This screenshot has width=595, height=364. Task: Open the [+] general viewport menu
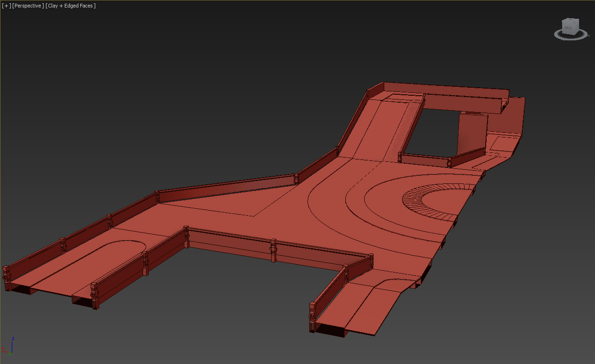pos(7,6)
